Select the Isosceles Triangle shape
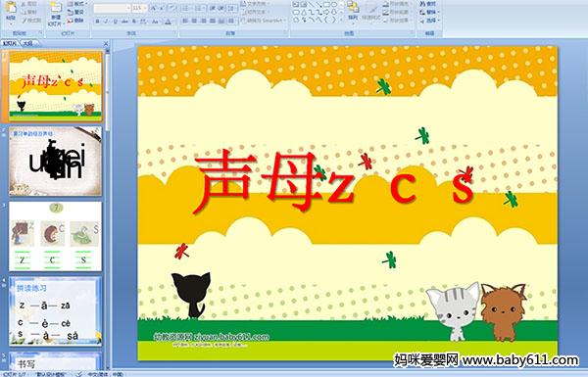 [303, 12]
